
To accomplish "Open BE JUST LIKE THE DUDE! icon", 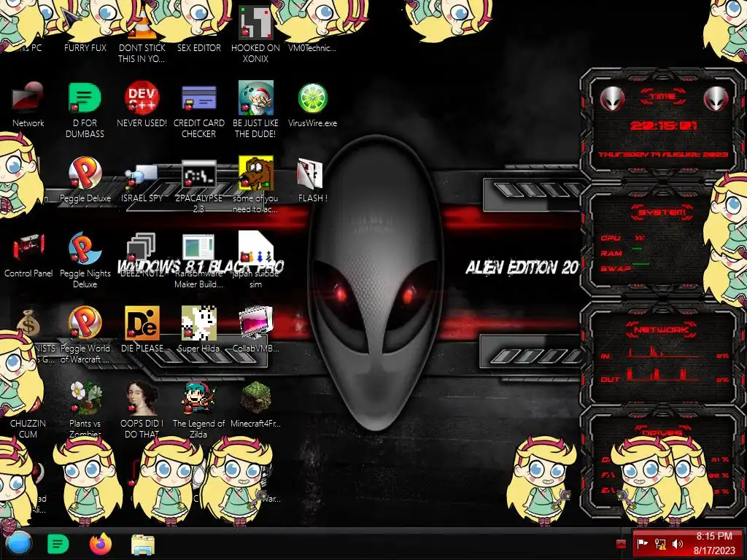I will (x=256, y=98).
